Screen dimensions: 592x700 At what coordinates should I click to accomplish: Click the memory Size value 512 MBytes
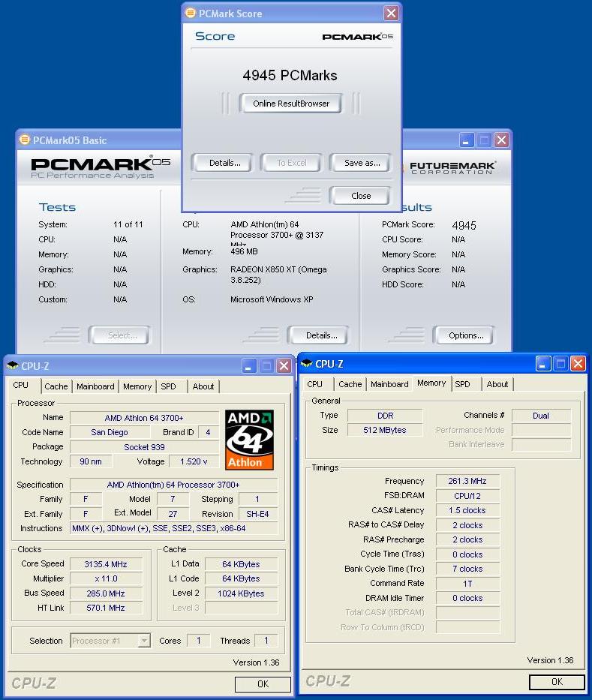coord(386,430)
